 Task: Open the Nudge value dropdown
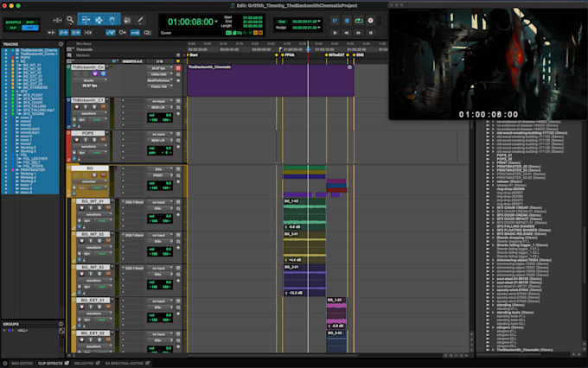[319, 28]
